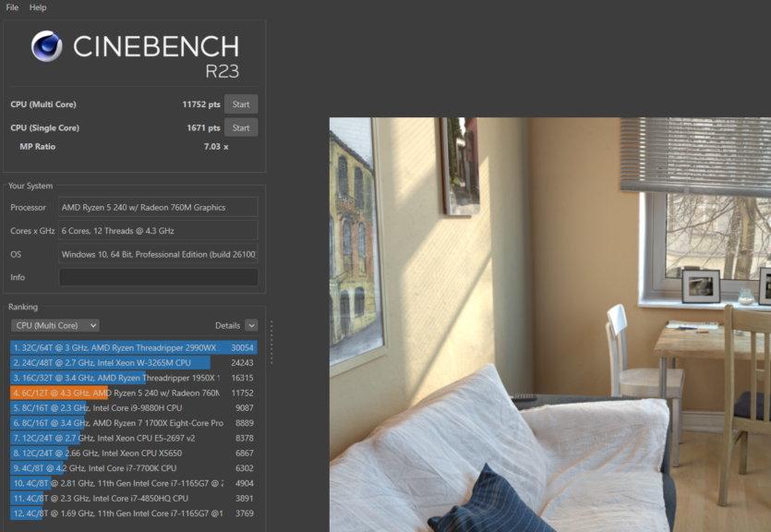This screenshot has height=532, width=771.
Task: Select the highlighted Ryzen 5 240 ranking entry
Action: point(133,393)
